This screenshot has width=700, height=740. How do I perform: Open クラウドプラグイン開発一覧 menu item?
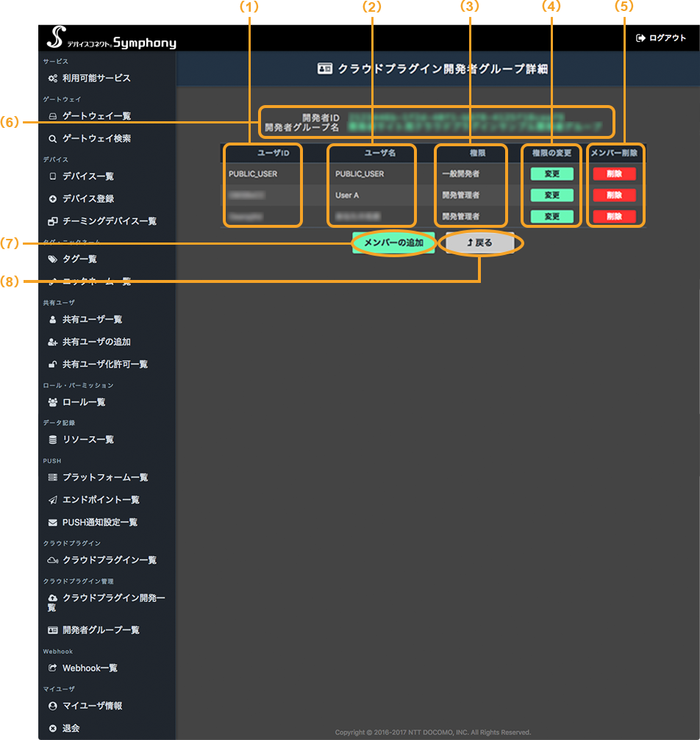(x=107, y=603)
